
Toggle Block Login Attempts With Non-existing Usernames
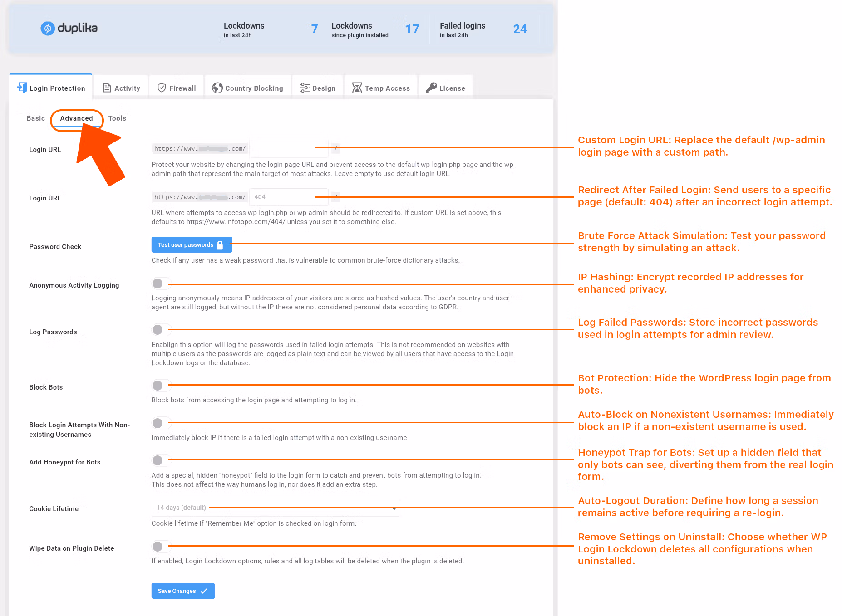click(x=160, y=423)
